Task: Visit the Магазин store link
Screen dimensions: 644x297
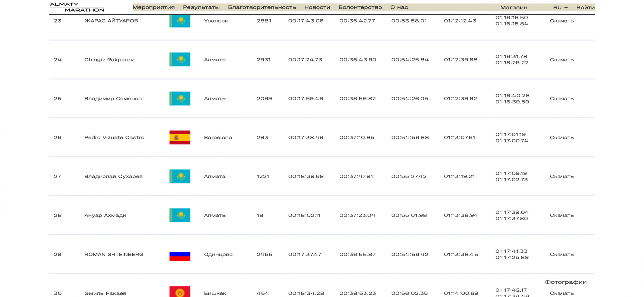Action: pyautogui.click(x=514, y=7)
